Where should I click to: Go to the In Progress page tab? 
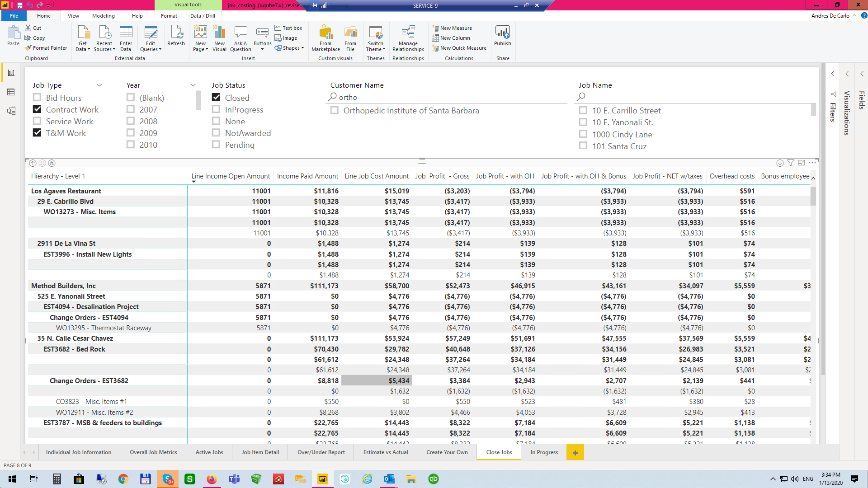point(544,452)
